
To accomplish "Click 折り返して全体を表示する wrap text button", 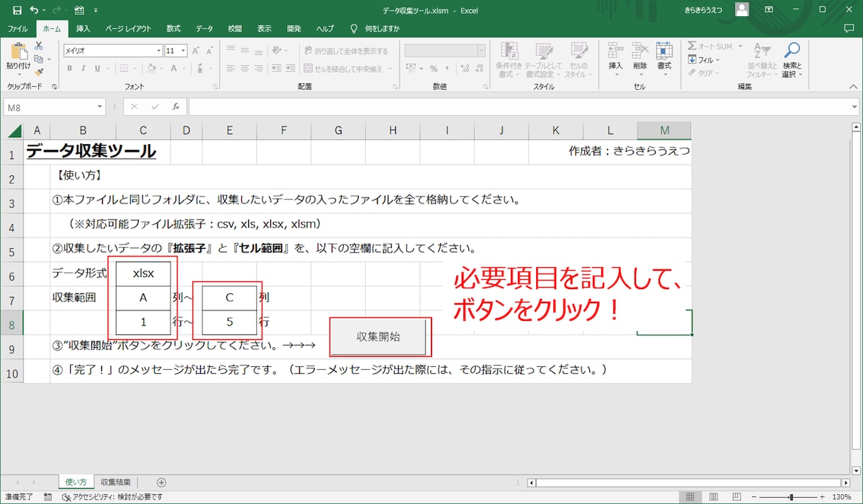I will click(347, 51).
